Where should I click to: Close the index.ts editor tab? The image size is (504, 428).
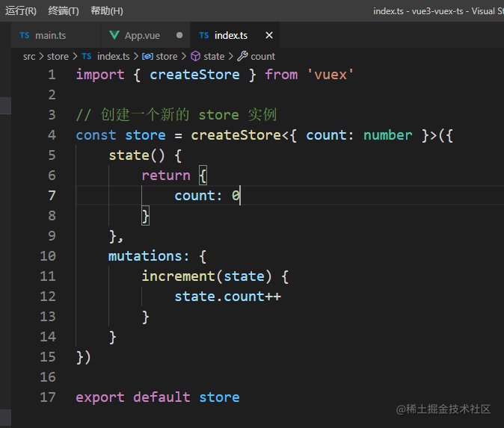269,35
